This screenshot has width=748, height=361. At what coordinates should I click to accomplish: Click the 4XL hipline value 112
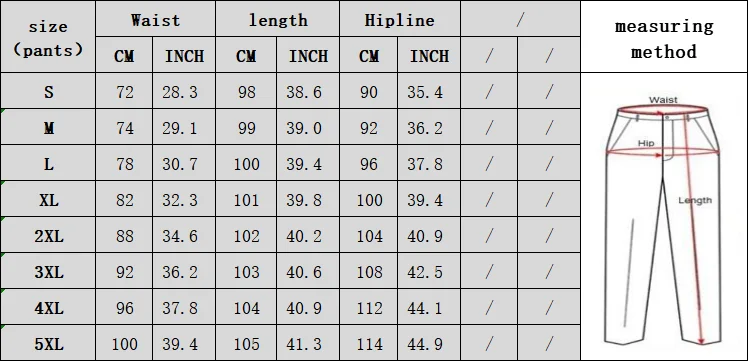[x=370, y=309]
